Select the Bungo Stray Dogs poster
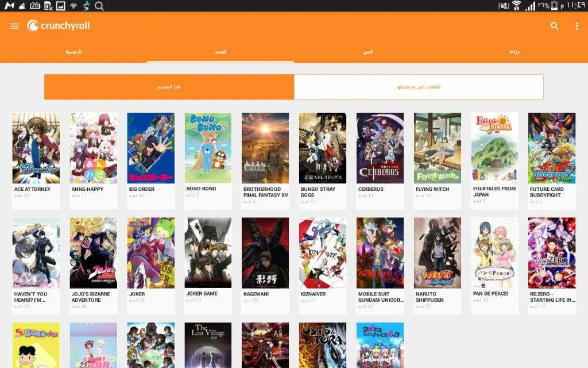Viewport: 588px width, 368px height. coord(323,148)
